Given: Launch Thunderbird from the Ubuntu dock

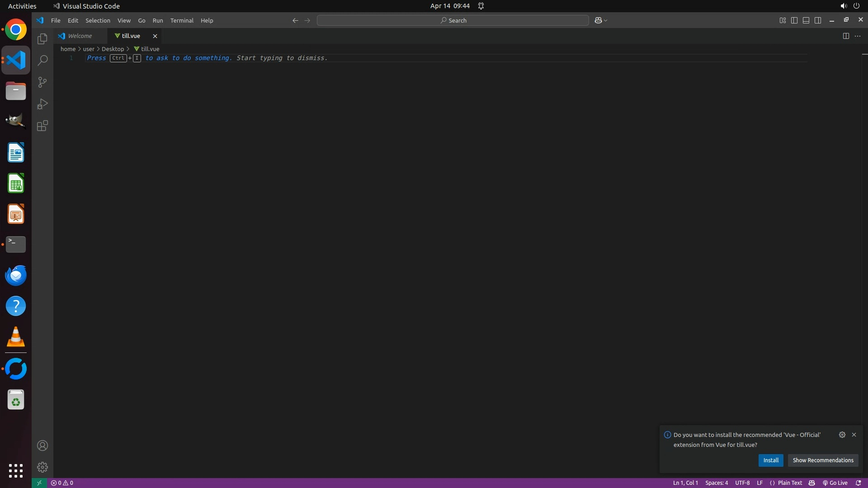Looking at the screenshot, I should coord(16,275).
